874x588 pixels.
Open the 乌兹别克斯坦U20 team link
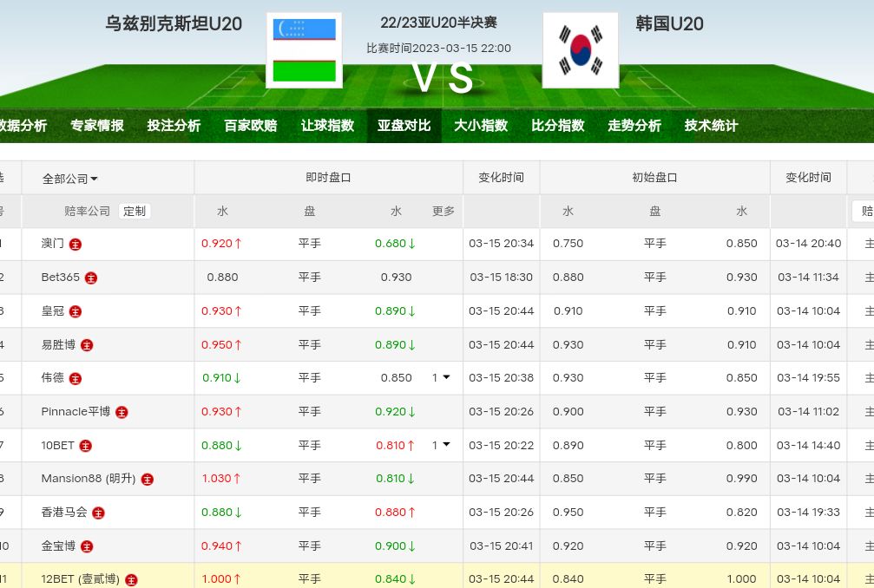coord(174,23)
